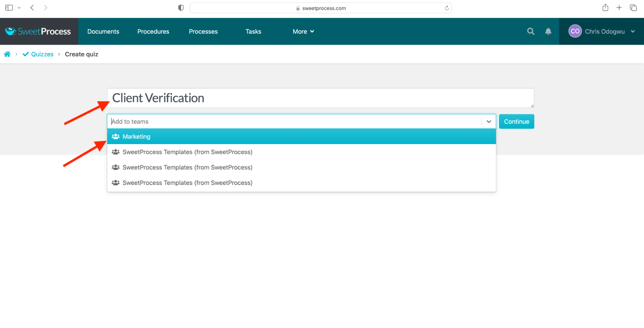Screen dimensions: 644x328
Task: Expand the More menu
Action: click(x=303, y=31)
